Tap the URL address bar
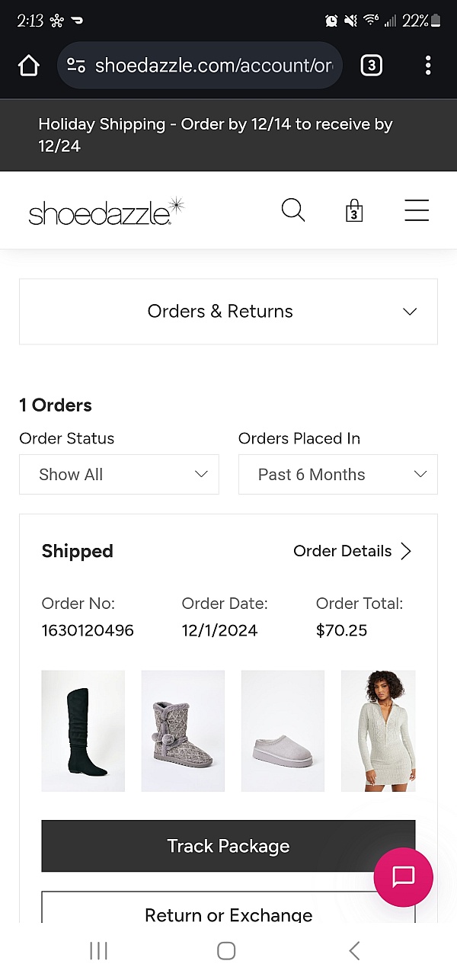Image resolution: width=457 pixels, height=980 pixels. [x=213, y=66]
